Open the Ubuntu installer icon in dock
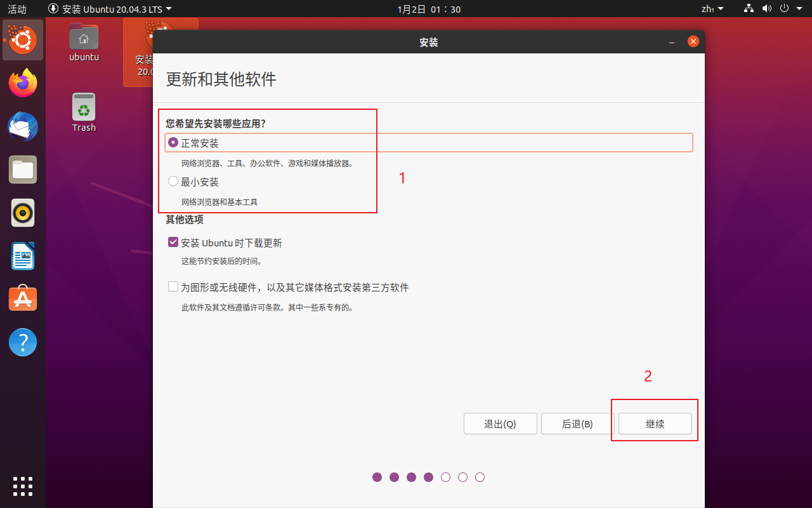The width and height of the screenshot is (812, 508). click(23, 40)
